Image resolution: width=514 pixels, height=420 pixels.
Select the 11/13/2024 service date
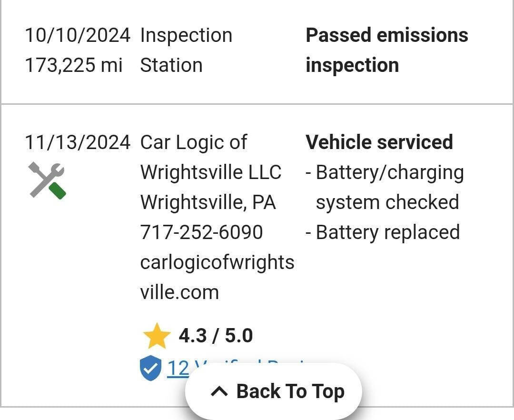pos(78,142)
